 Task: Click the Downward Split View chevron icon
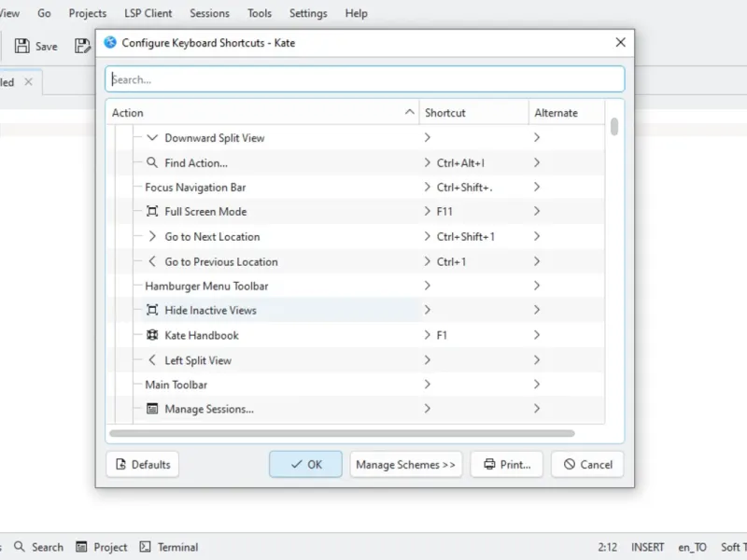point(152,137)
